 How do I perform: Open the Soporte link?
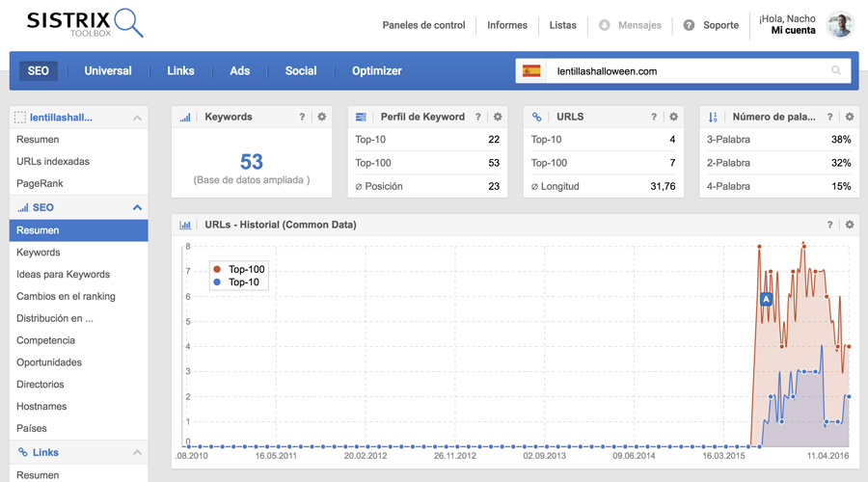tap(720, 25)
